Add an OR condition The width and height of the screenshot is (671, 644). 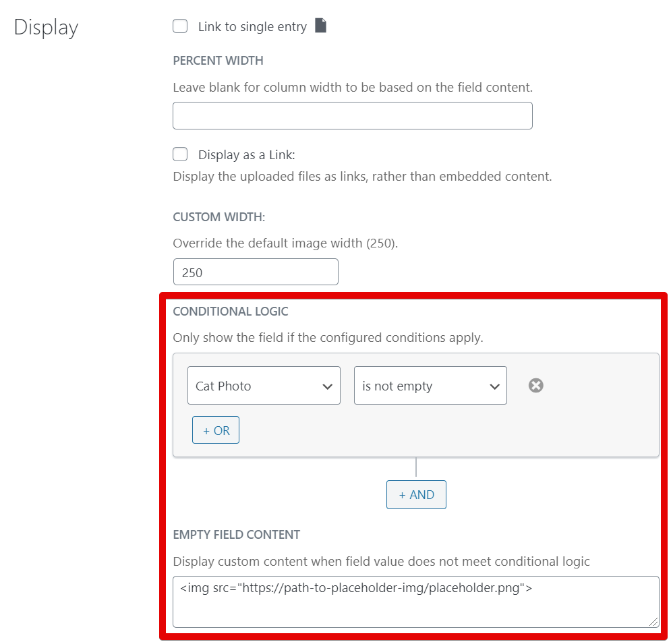point(216,430)
